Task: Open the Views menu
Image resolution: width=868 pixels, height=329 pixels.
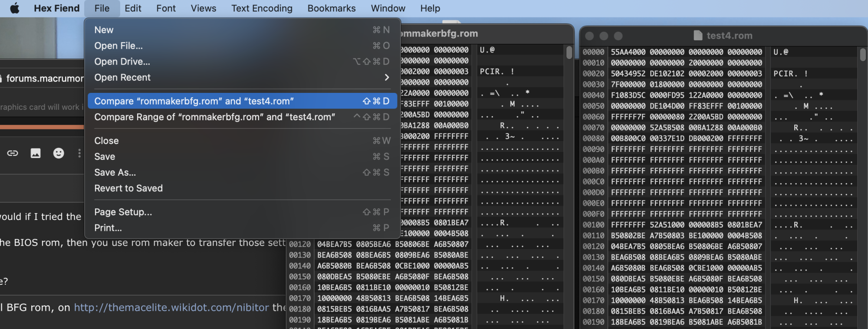Action: click(204, 8)
